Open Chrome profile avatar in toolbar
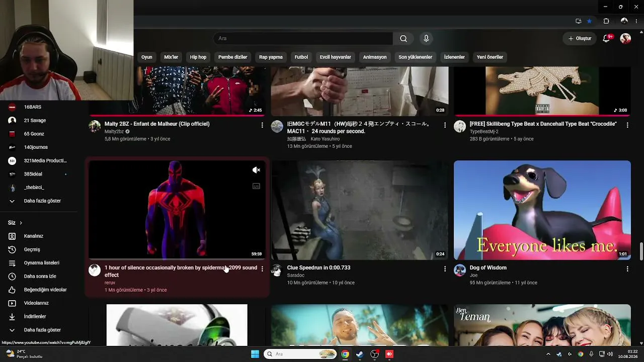 pos(624,21)
